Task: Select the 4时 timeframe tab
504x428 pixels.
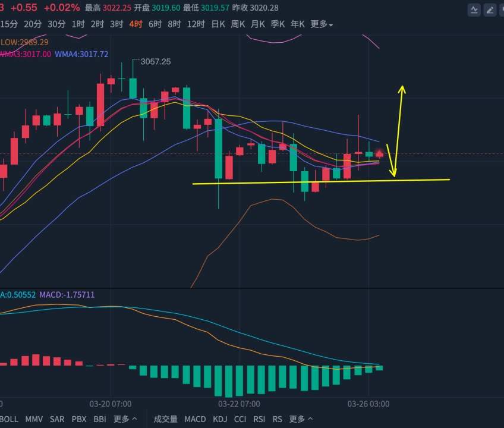Action: pos(136,24)
